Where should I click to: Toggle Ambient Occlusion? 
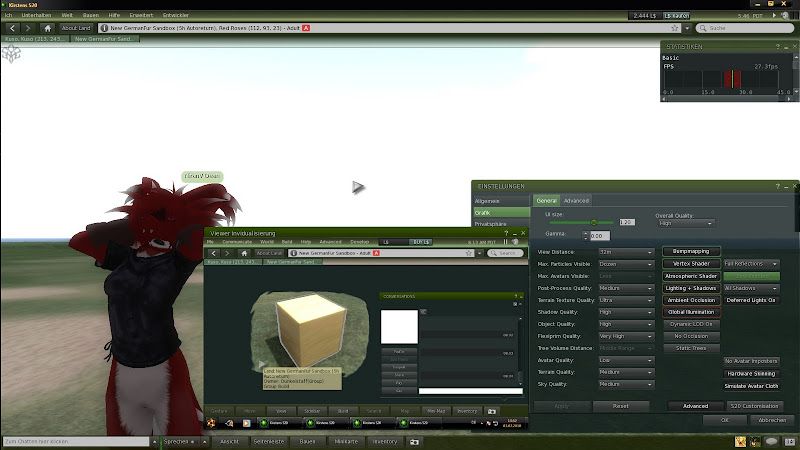coord(691,301)
